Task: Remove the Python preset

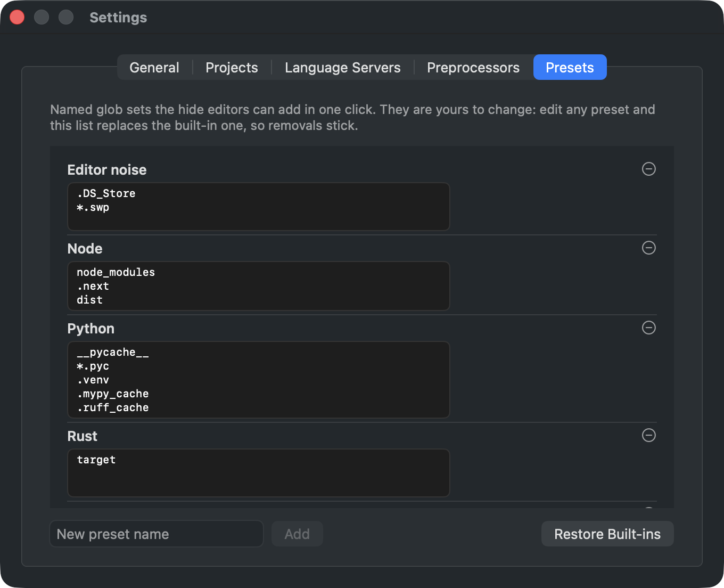Action: pos(648,328)
